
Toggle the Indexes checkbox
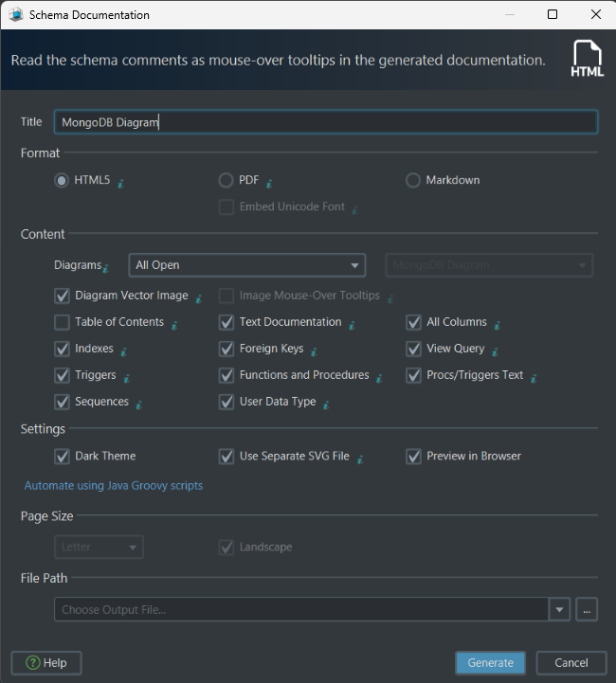coord(62,349)
